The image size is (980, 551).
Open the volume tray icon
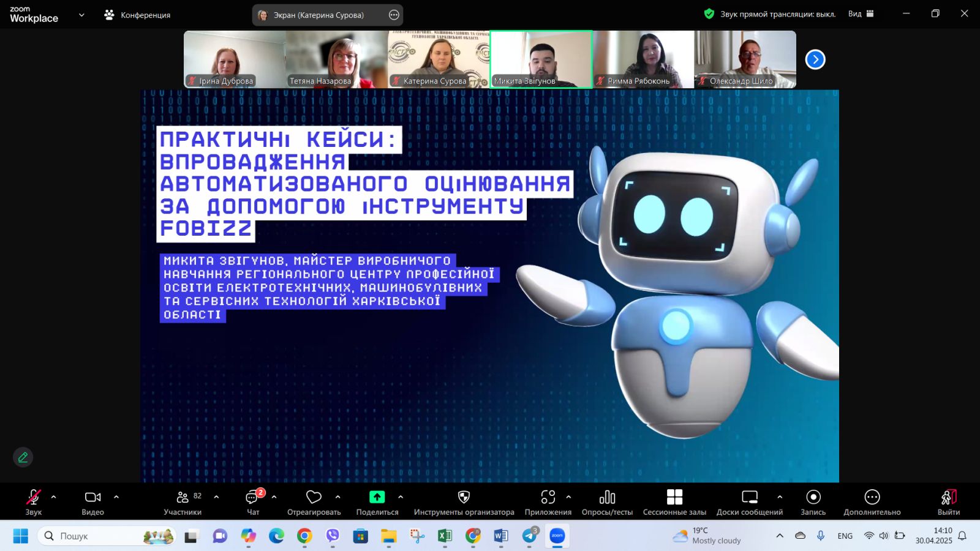click(883, 536)
